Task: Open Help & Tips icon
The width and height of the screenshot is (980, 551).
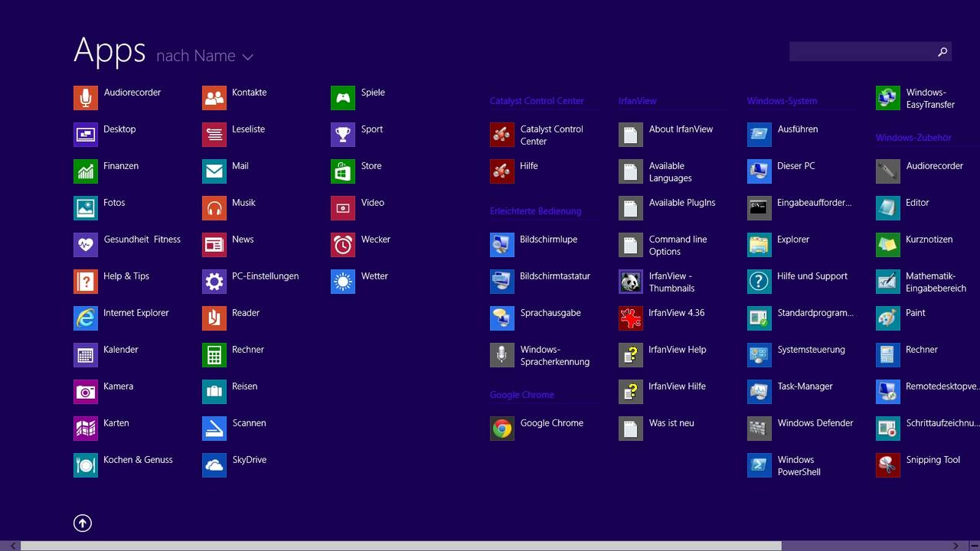Action: tap(86, 282)
